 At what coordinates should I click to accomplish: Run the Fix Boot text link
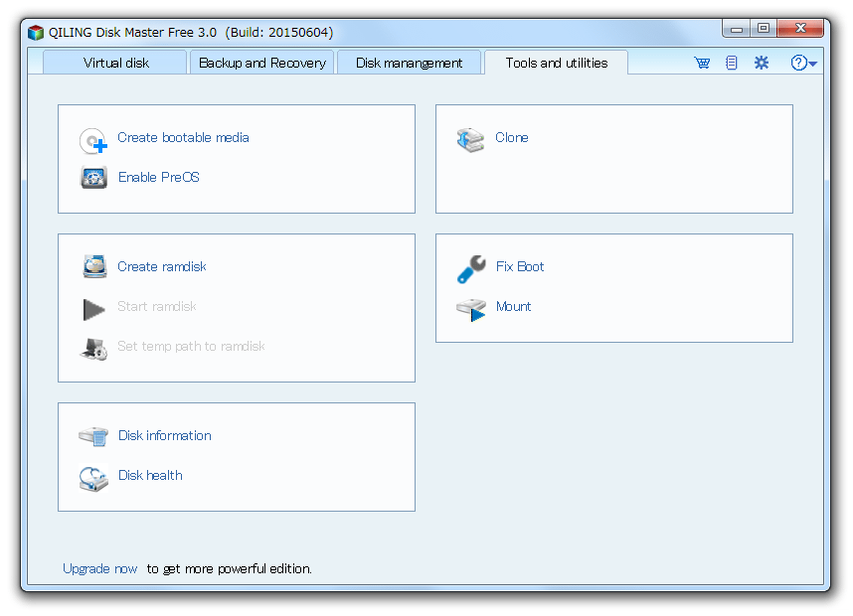point(520,266)
